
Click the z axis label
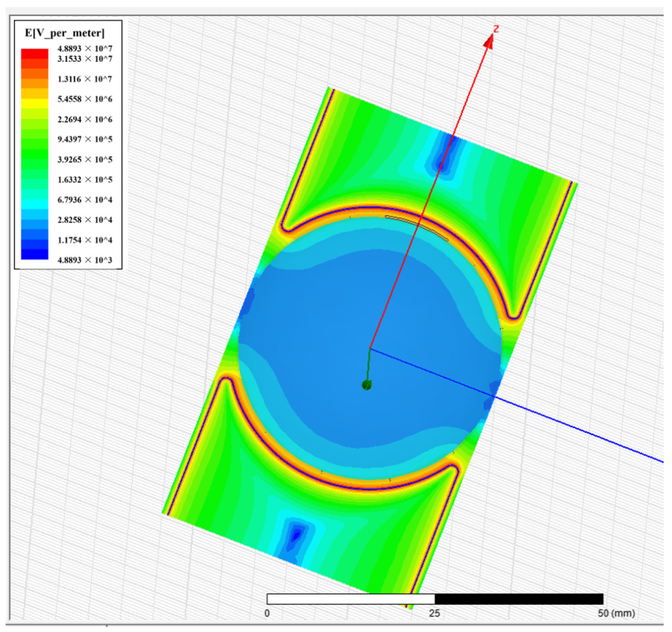pos(495,28)
